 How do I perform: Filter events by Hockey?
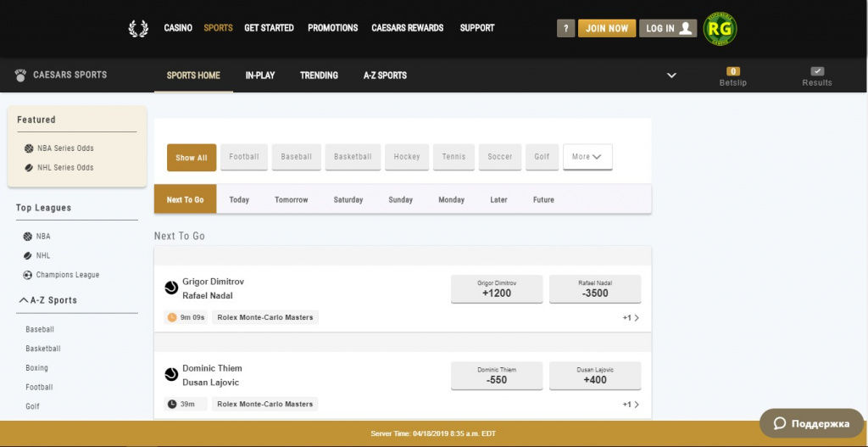pos(407,157)
